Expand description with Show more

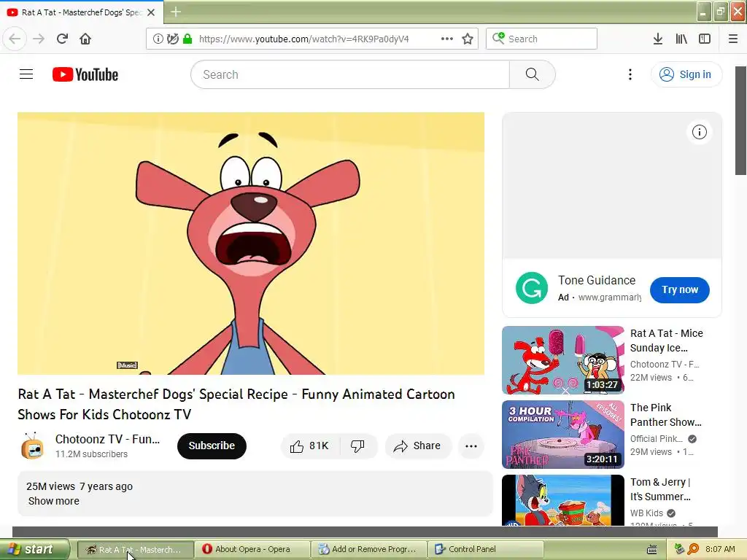click(54, 501)
